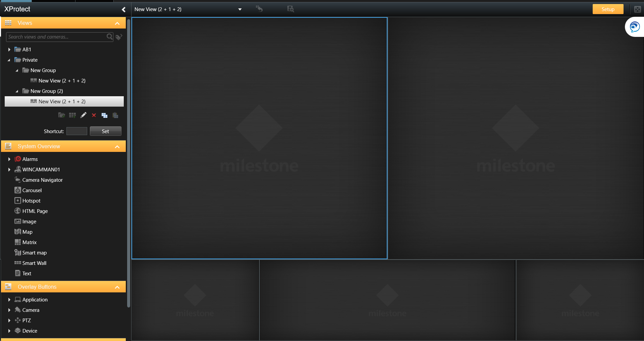Open the round chat assistant icon
Image resolution: width=644 pixels, height=341 pixels.
[x=635, y=27]
